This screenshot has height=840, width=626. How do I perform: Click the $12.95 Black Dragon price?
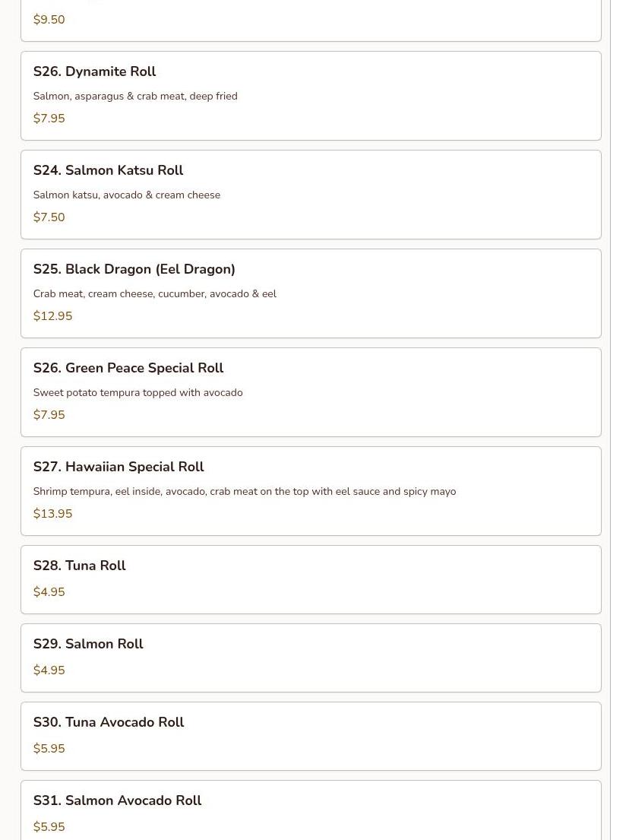tap(52, 316)
